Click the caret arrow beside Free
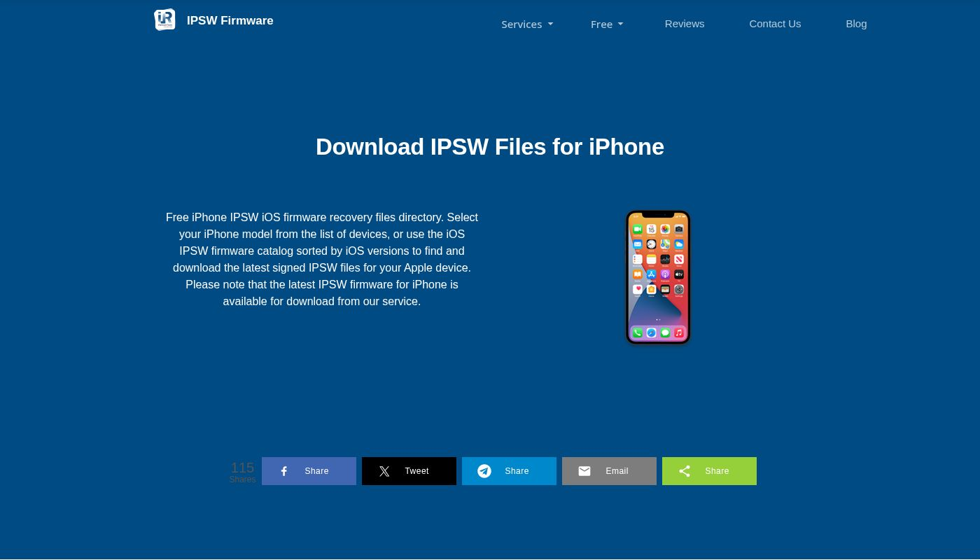Viewport: 980px width, 560px height. (x=620, y=24)
